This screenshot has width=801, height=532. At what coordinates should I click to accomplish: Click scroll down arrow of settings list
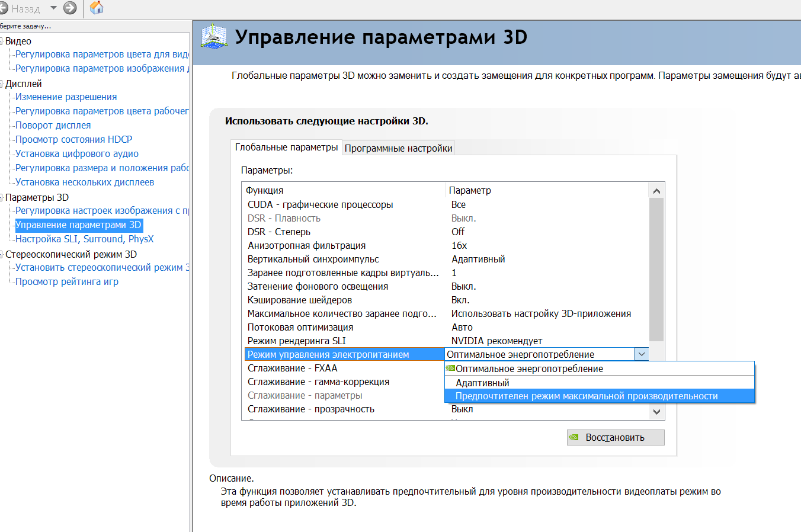[656, 412]
